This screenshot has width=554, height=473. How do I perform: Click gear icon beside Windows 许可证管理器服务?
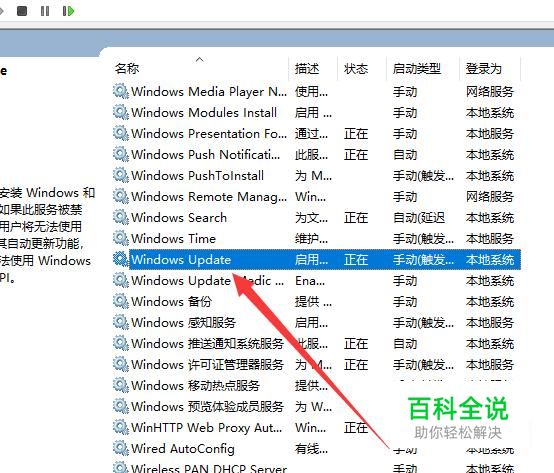(x=121, y=365)
